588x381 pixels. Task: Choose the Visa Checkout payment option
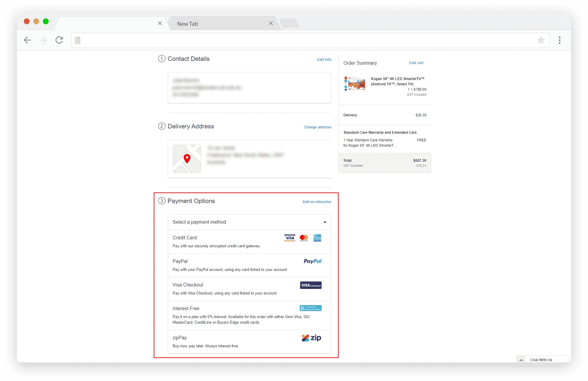(249, 289)
